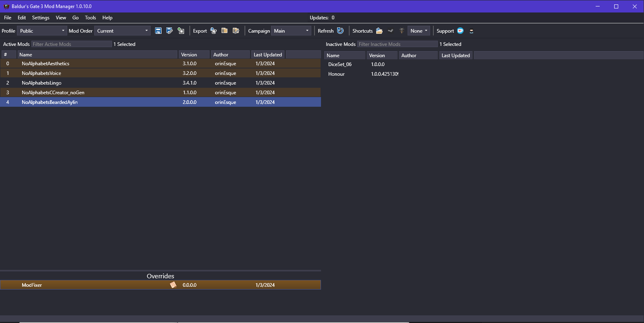Open the Profile dropdown set to Public
Image resolution: width=644 pixels, height=323 pixels.
42,31
